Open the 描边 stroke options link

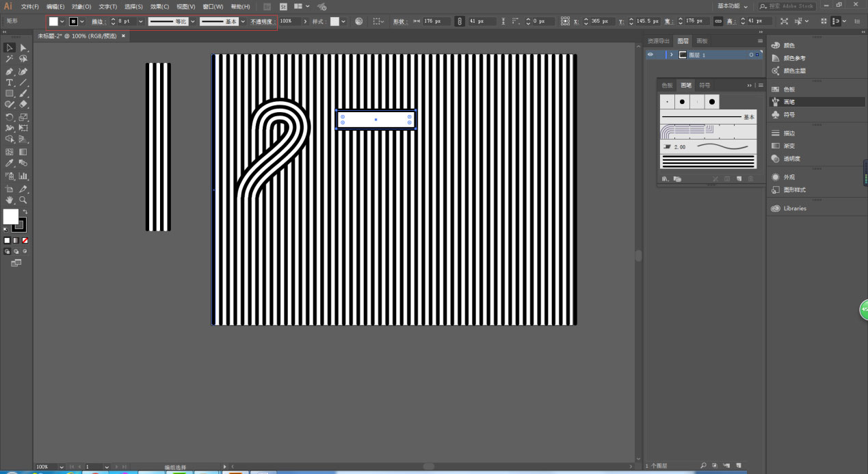[x=98, y=21]
